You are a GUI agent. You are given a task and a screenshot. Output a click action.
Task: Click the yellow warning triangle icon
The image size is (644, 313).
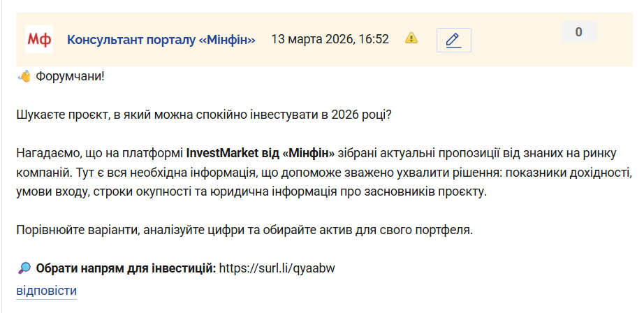pyautogui.click(x=411, y=38)
